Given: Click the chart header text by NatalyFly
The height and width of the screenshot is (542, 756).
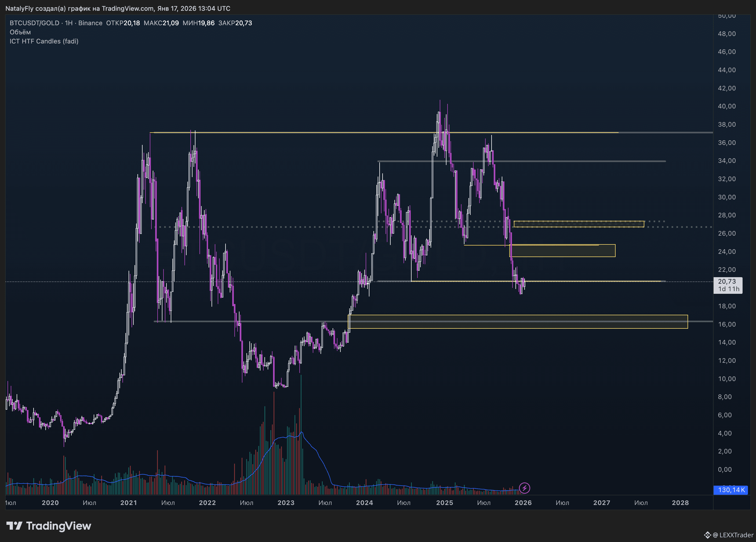Looking at the screenshot, I should pos(118,8).
